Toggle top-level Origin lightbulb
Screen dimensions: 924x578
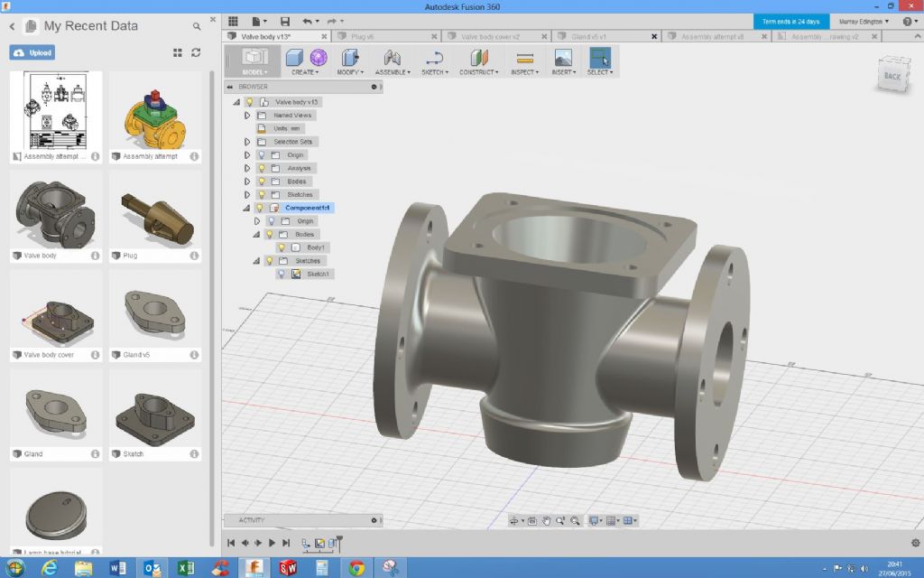(263, 155)
